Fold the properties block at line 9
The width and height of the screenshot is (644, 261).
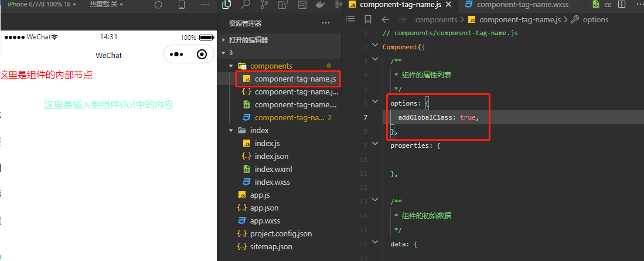(x=374, y=143)
